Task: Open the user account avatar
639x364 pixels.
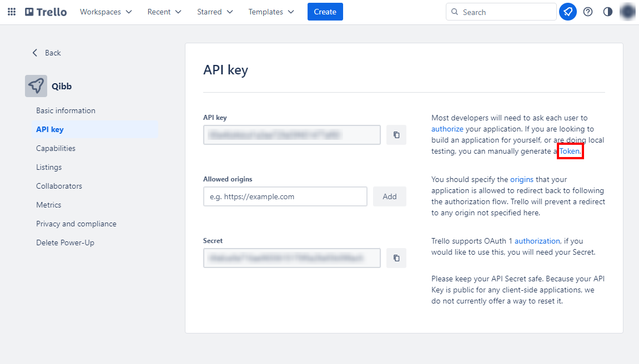Action: [627, 12]
